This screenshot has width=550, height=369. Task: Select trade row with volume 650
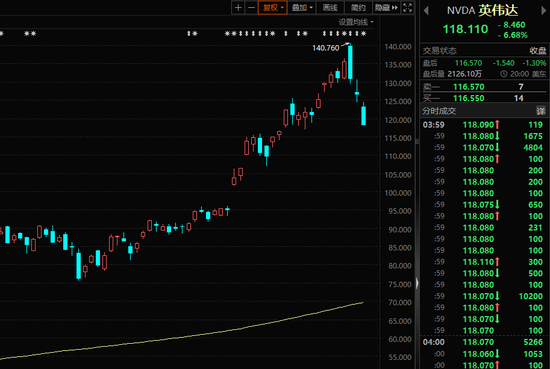click(x=483, y=205)
